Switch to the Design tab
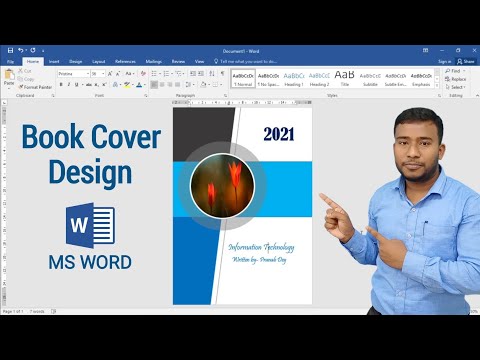Image resolution: width=480 pixels, height=360 pixels. (76, 62)
